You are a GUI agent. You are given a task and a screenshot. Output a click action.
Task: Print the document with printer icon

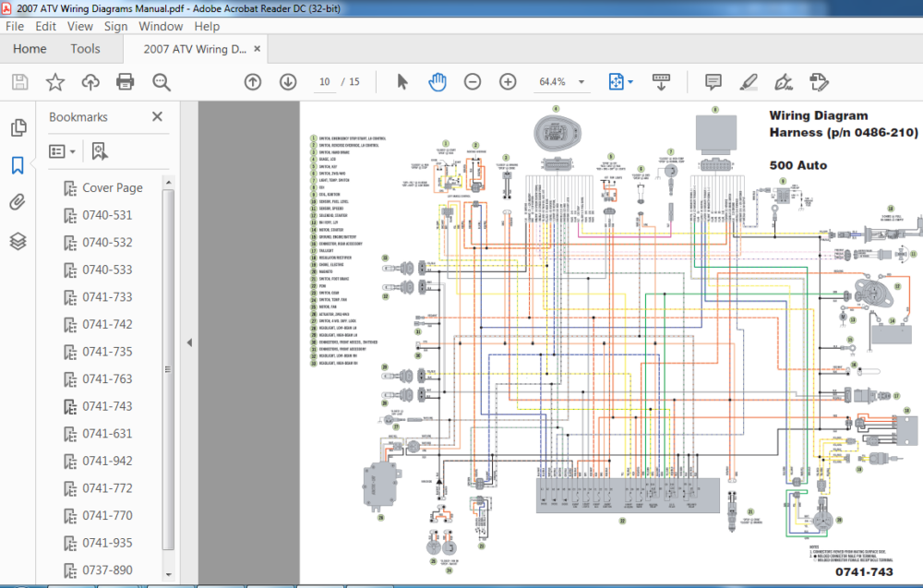[x=126, y=82]
